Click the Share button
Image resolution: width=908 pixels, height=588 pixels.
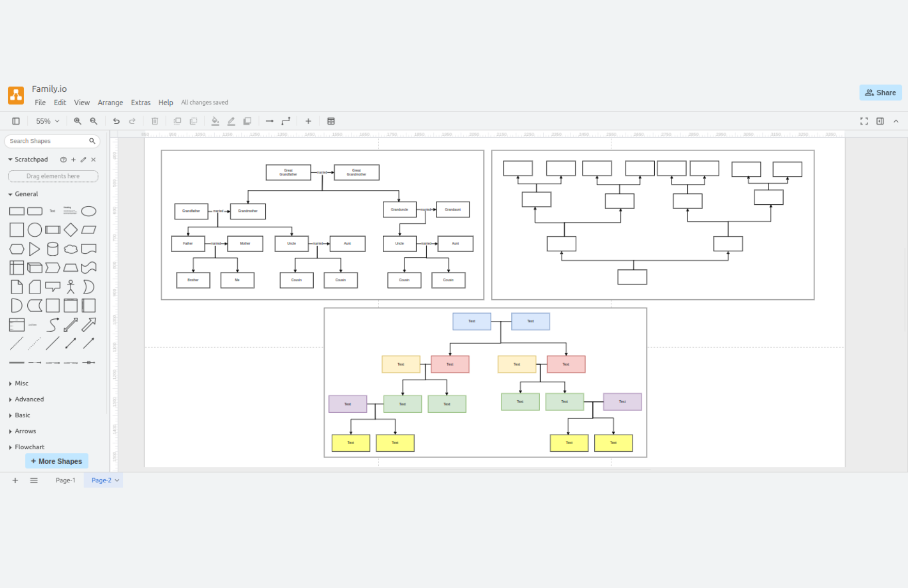click(x=881, y=93)
